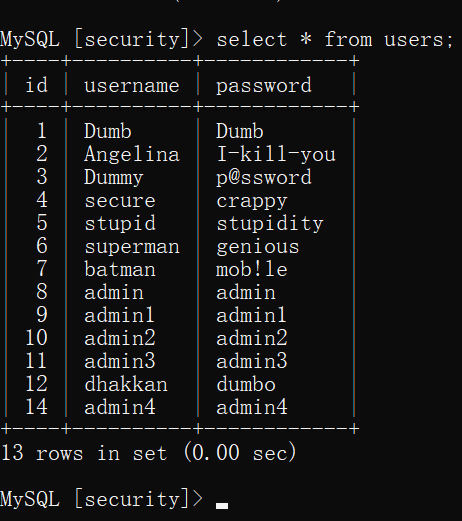Click the 'id' column header
The image size is (462, 521).
pyautogui.click(x=37, y=85)
